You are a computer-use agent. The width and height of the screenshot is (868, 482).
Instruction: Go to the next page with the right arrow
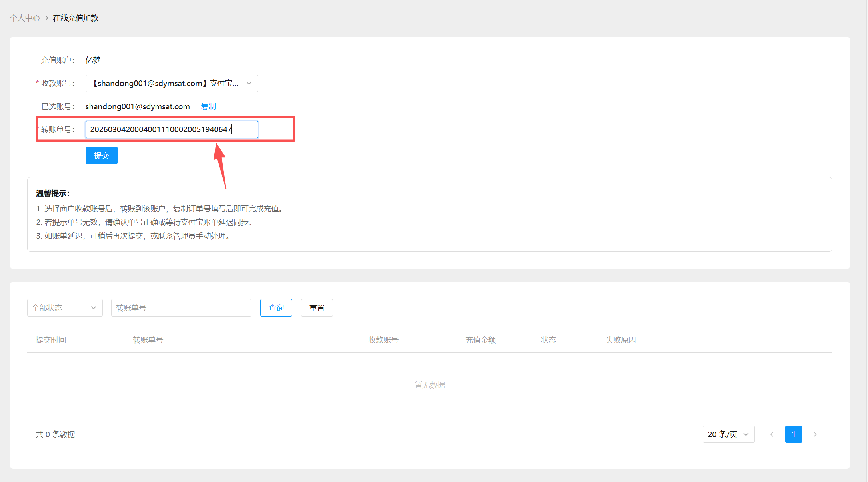coord(815,434)
